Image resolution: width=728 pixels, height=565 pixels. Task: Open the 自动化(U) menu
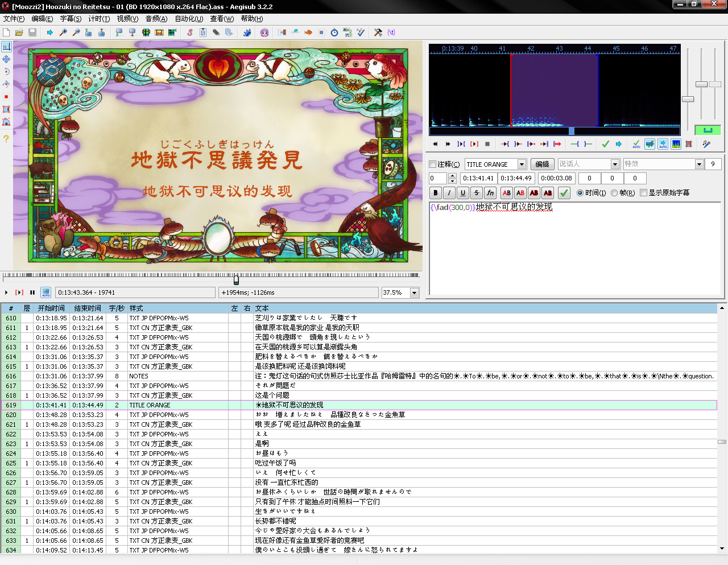(x=189, y=19)
